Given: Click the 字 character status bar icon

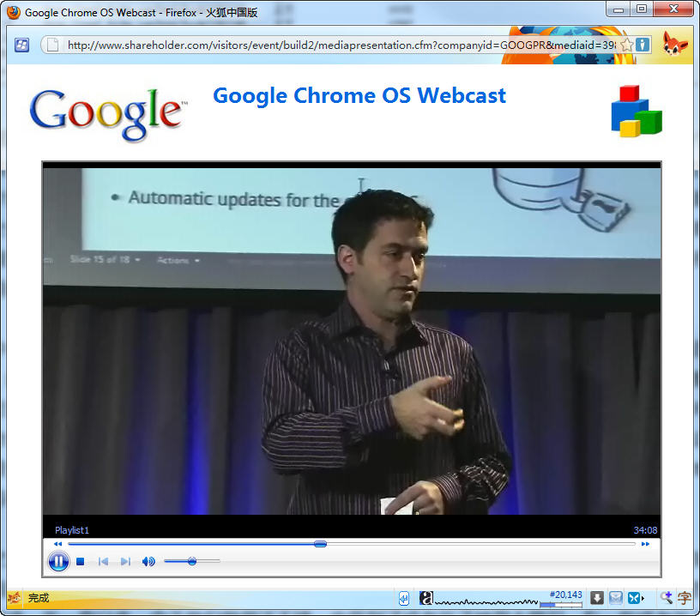Looking at the screenshot, I should point(685,598).
